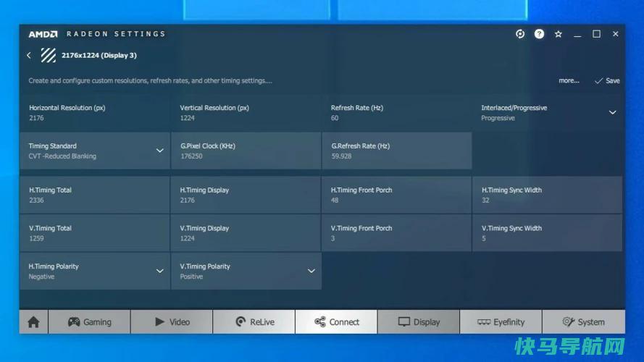Click the H.Timing Display field
This screenshot has height=362, width=644.
coord(246,195)
